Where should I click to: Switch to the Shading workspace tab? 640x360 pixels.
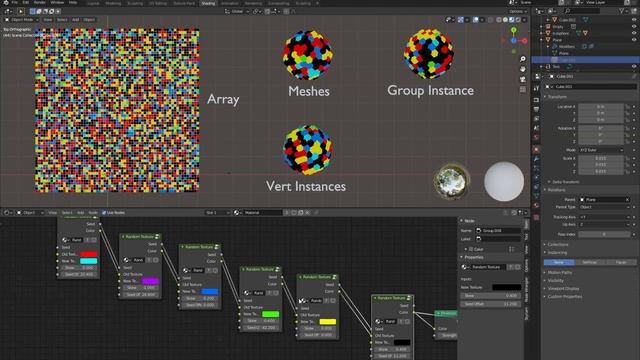208,3
